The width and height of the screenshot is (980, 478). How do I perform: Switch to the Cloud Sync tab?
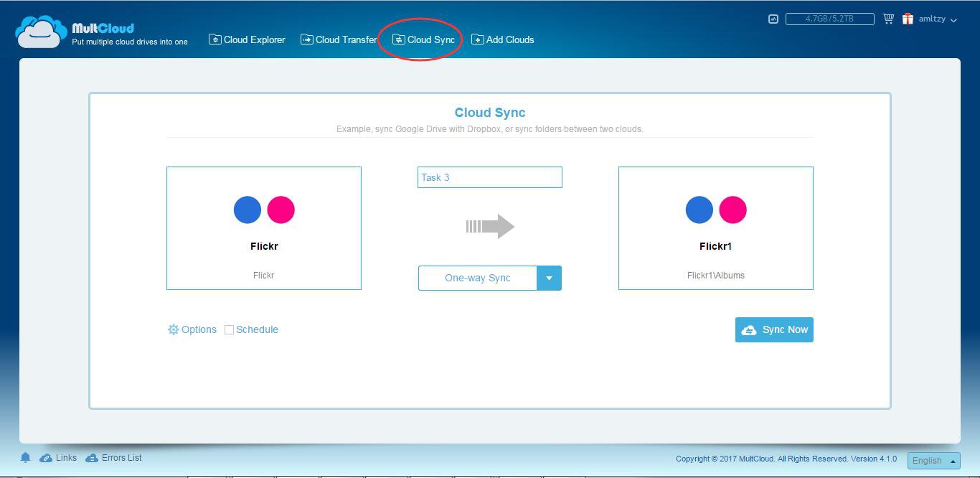(x=423, y=39)
